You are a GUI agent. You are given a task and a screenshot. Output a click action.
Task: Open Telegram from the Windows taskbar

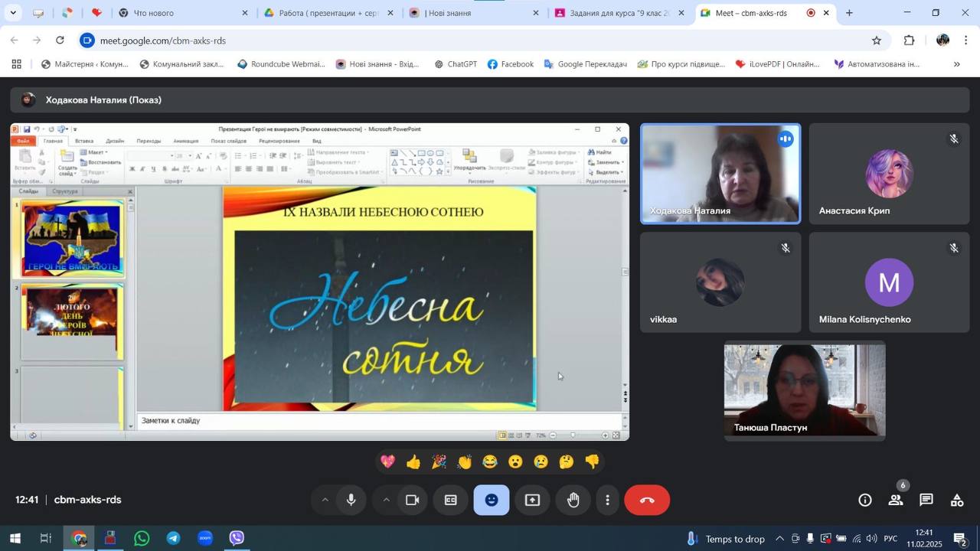pos(174,539)
